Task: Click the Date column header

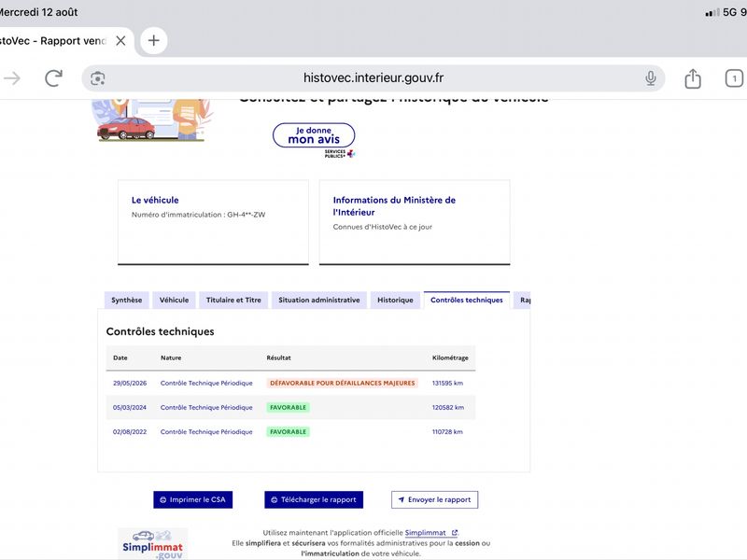Action: (x=120, y=357)
